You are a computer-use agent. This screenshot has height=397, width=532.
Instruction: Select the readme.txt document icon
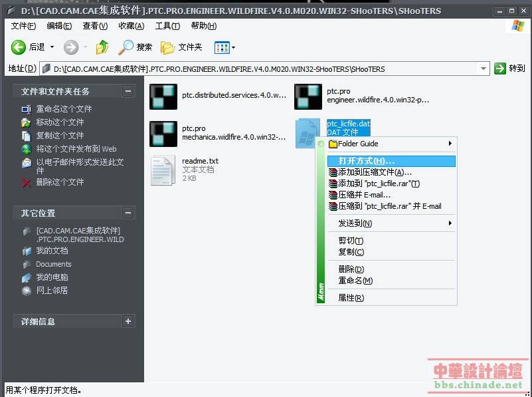[163, 170]
